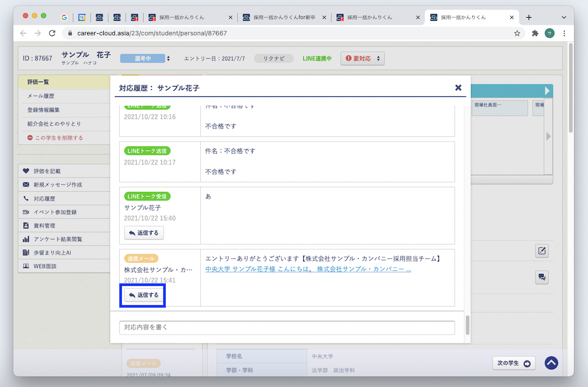Click the page scrollbar on the right

point(571,88)
